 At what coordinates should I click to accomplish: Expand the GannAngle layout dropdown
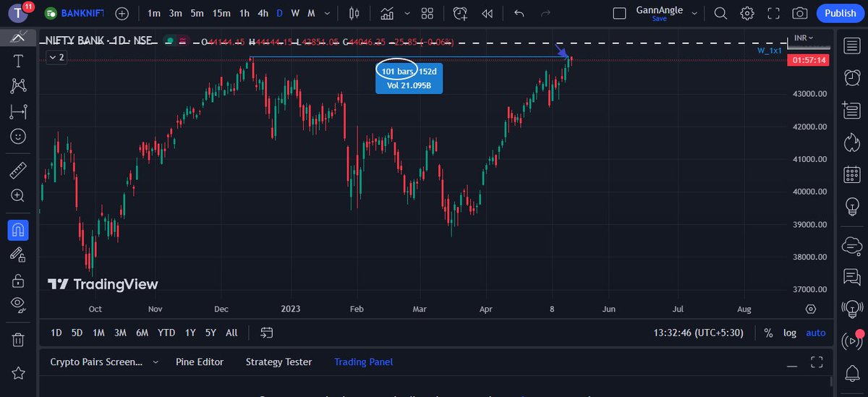point(695,13)
